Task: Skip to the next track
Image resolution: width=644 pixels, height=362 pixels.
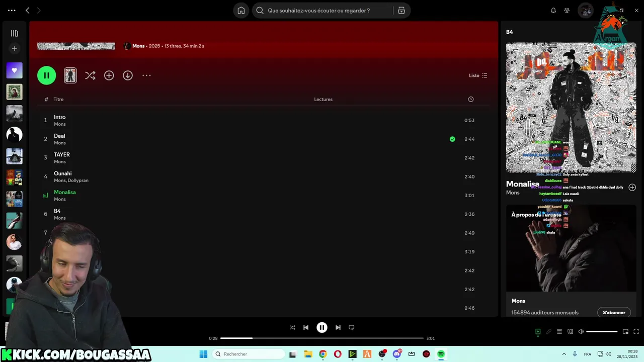Action: click(x=338, y=327)
